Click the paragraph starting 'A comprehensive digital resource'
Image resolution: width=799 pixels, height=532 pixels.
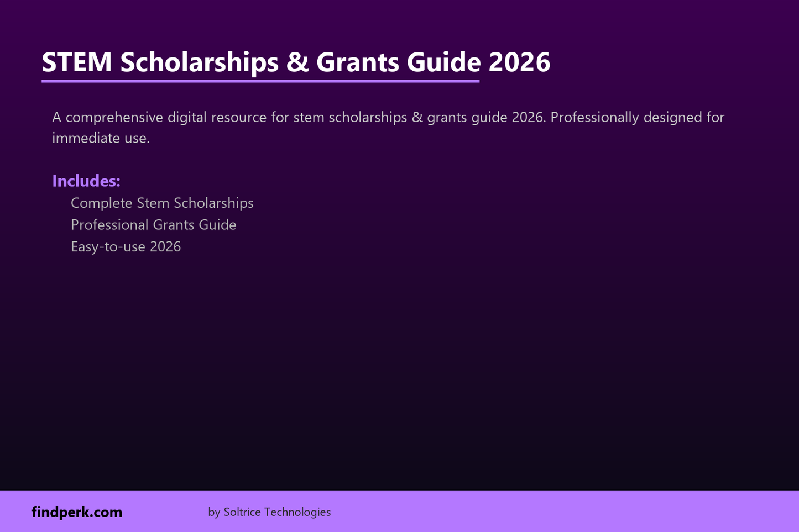point(388,128)
